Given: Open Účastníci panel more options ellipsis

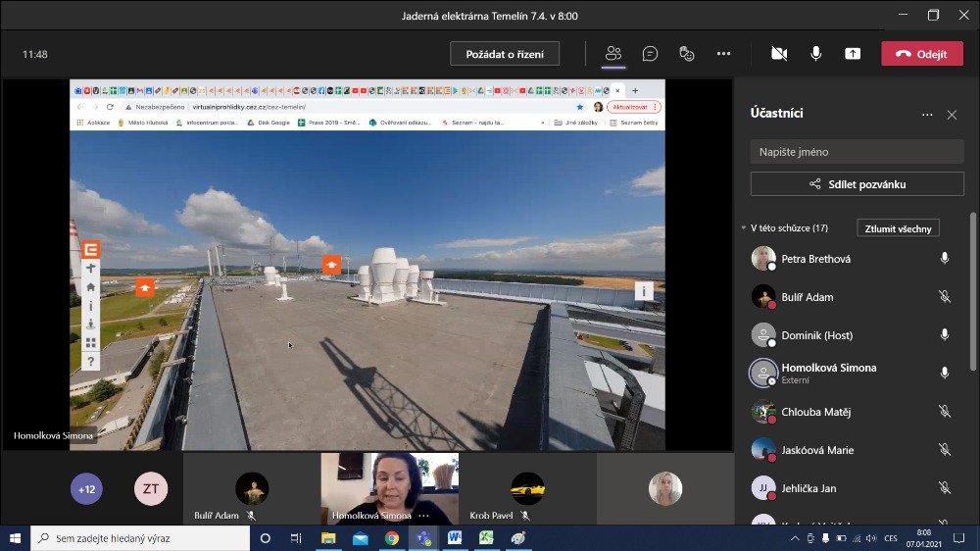Looking at the screenshot, I should tap(927, 115).
